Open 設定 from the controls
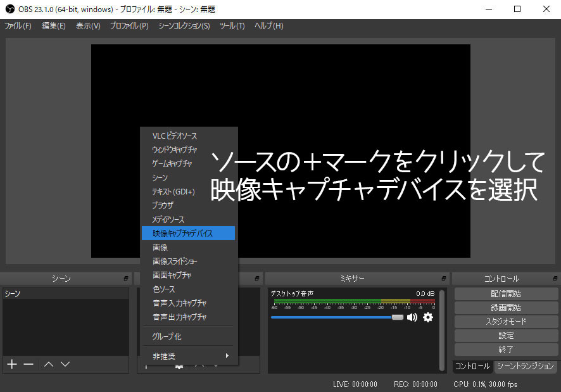Screen dimensions: 561x392 (x=506, y=336)
